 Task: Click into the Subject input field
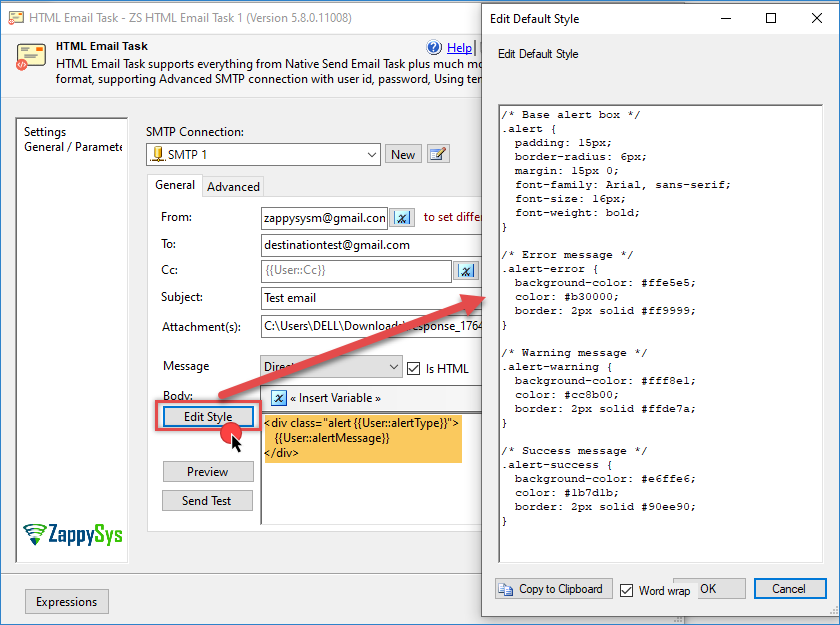tap(370, 298)
